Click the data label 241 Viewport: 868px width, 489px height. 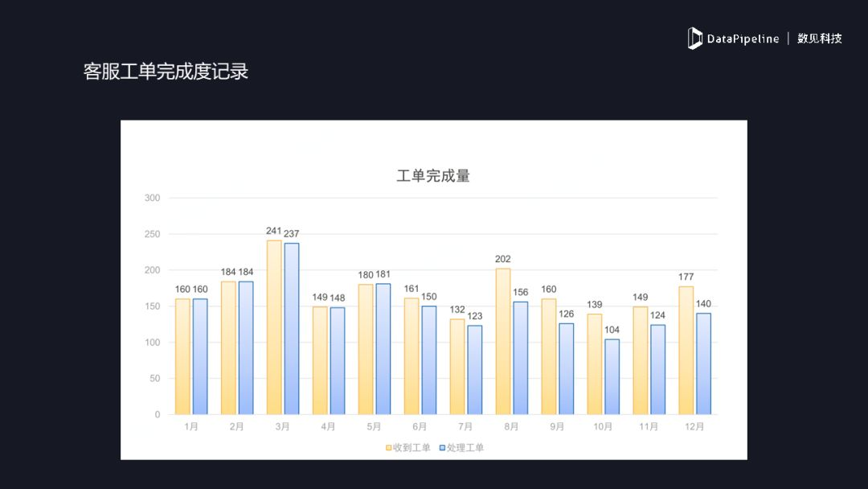(274, 231)
